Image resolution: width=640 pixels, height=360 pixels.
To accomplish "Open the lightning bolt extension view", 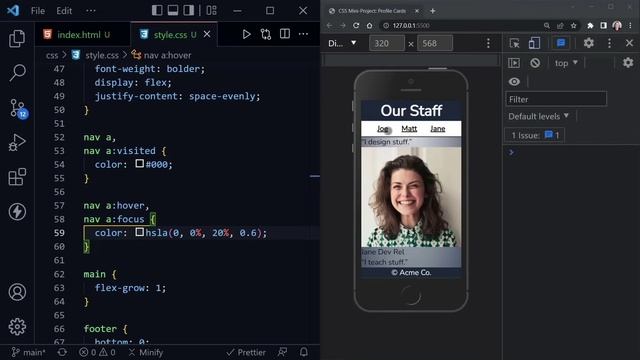I will click(x=17, y=211).
